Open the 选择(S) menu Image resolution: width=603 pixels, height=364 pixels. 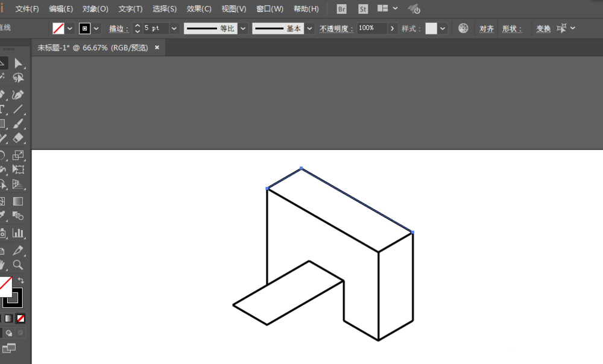165,9
